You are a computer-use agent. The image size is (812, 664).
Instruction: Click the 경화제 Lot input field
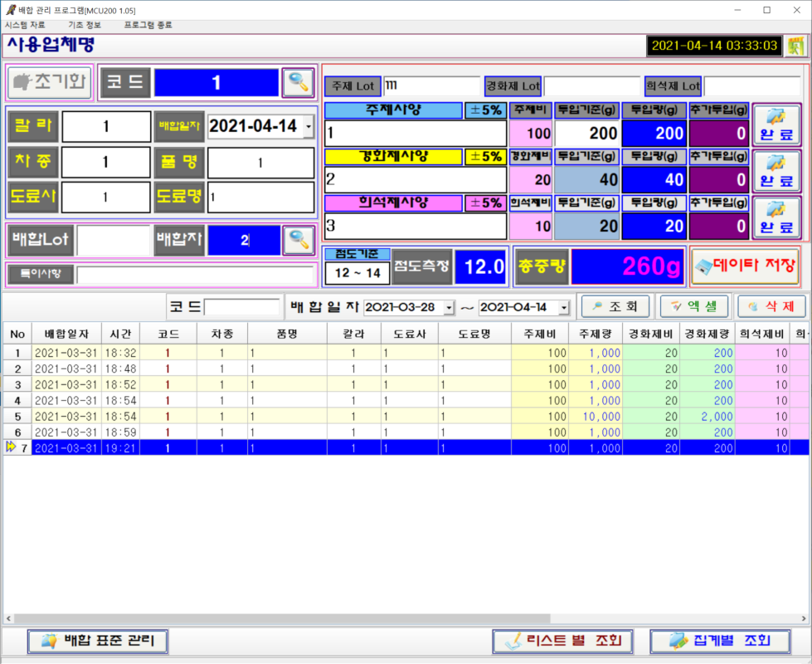[591, 86]
